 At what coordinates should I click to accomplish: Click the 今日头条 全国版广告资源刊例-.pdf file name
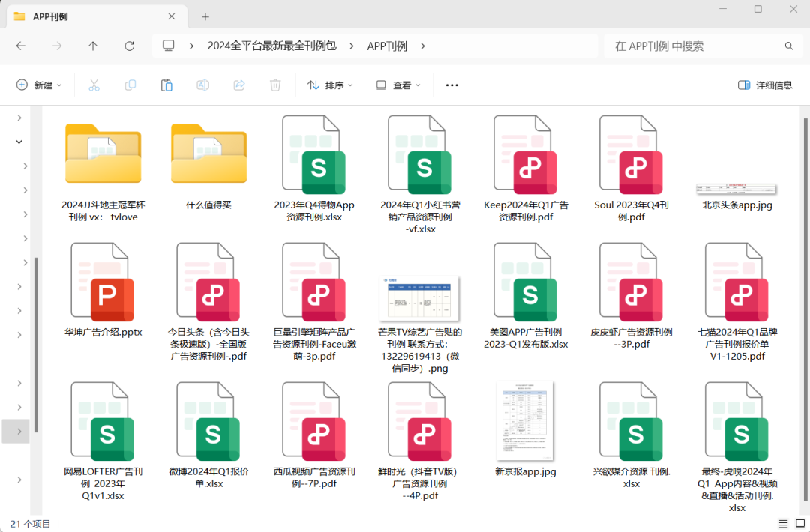[208, 344]
